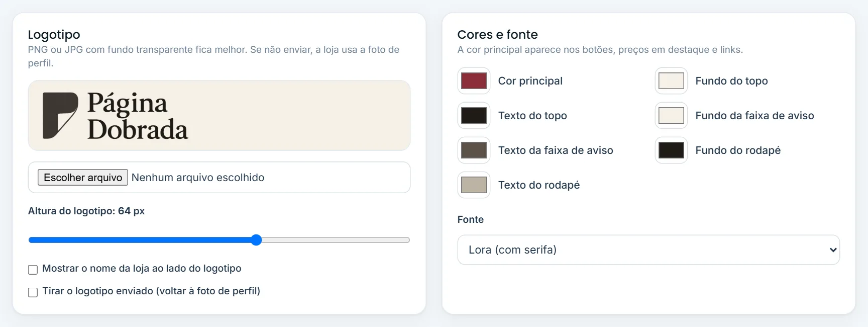Click the 'Fundo do topo' label
Viewport: 868px width, 327px height.
click(x=731, y=81)
